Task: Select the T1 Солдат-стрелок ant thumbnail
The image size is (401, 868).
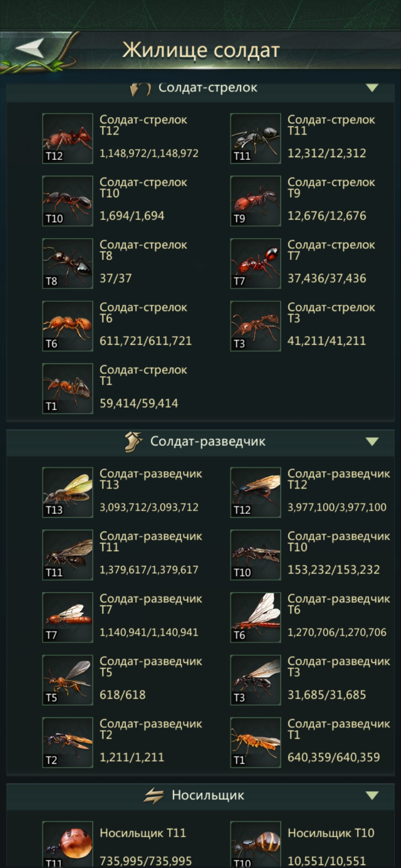Action: (68, 388)
